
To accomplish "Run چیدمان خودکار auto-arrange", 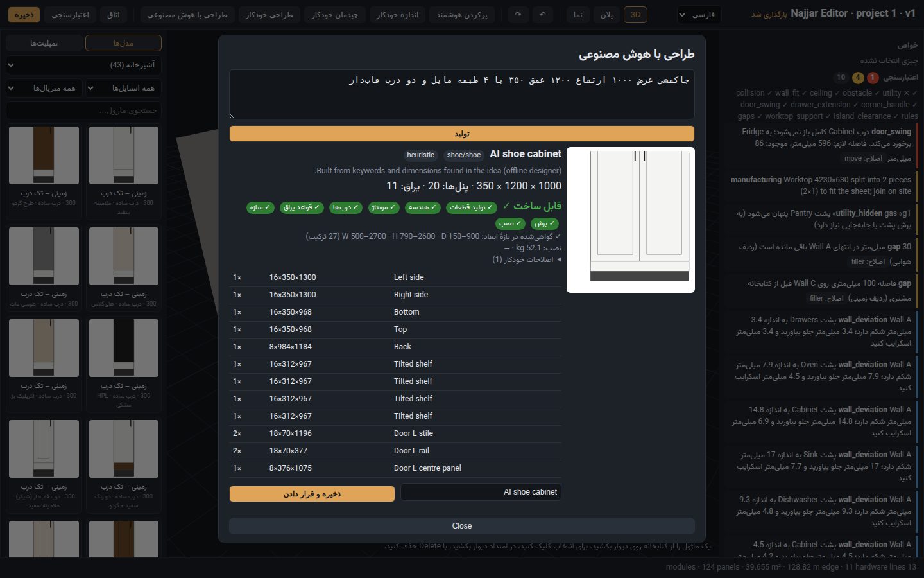I will (x=334, y=15).
